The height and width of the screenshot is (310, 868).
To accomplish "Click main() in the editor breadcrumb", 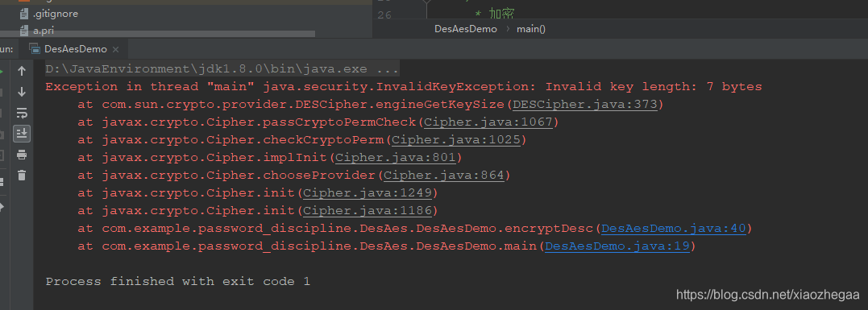I will coord(531,29).
